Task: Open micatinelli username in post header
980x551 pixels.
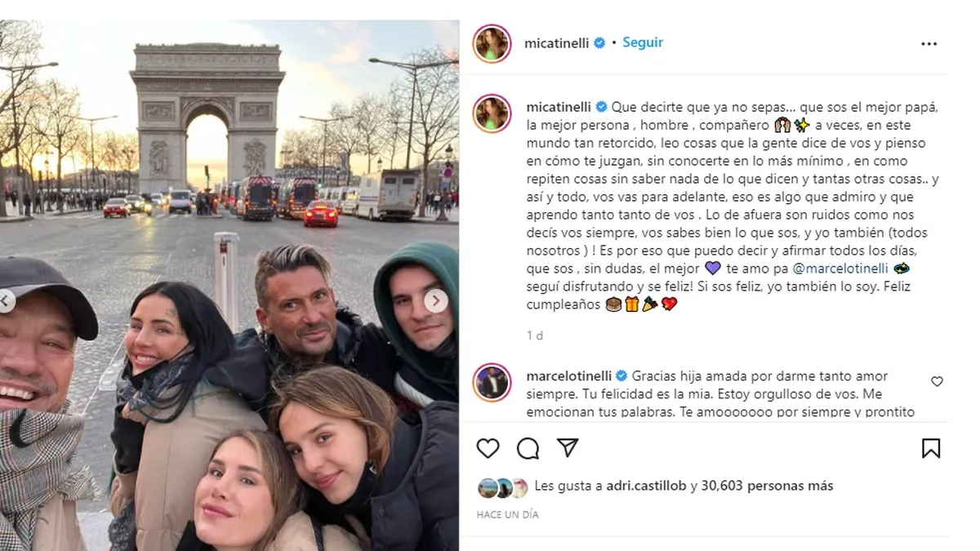Action: click(558, 43)
